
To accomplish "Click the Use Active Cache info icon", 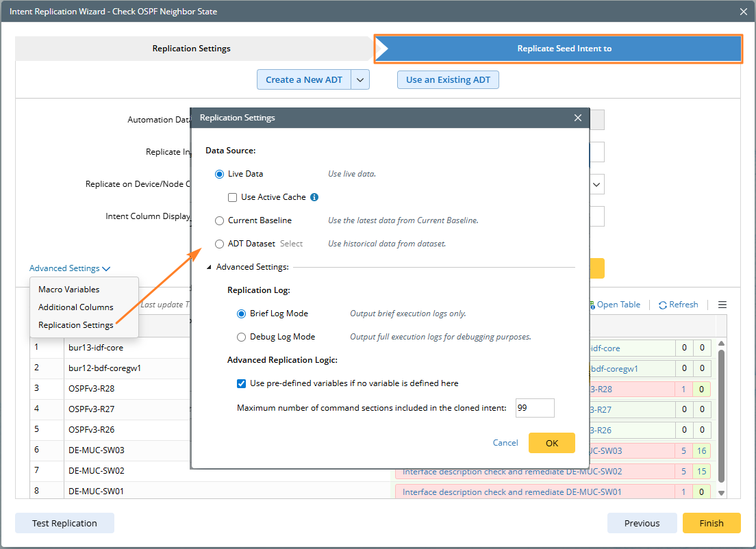I will point(314,197).
